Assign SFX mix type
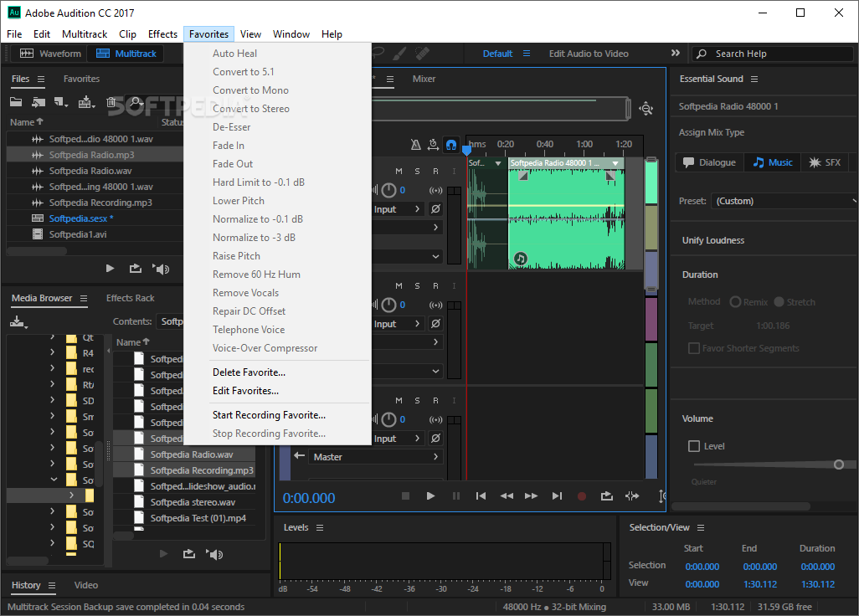 (825, 162)
